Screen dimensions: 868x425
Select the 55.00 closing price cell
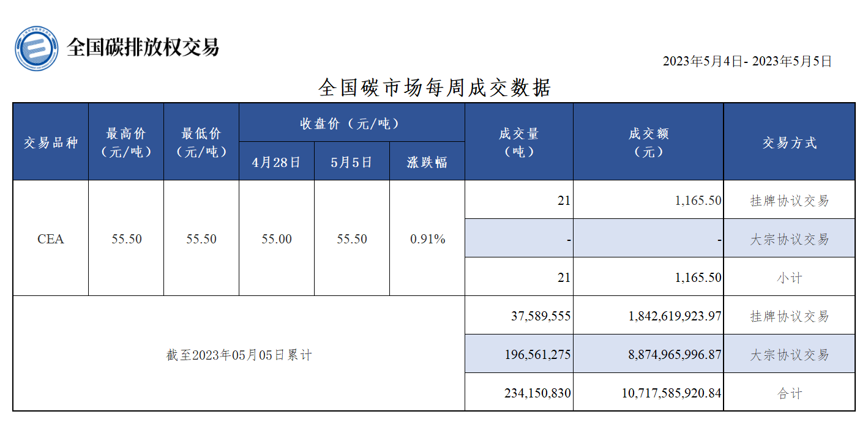[x=277, y=238]
